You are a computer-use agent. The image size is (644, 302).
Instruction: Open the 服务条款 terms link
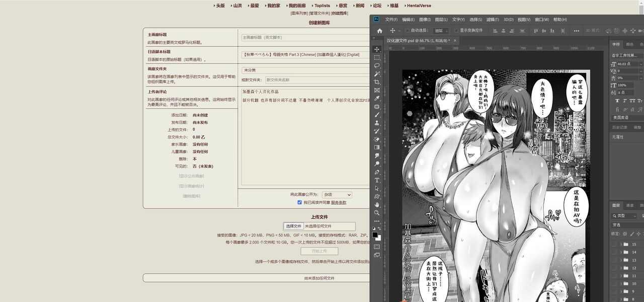point(339,202)
